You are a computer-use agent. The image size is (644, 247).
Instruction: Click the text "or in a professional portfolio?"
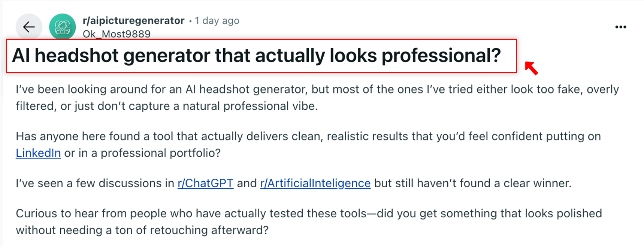[x=142, y=153]
